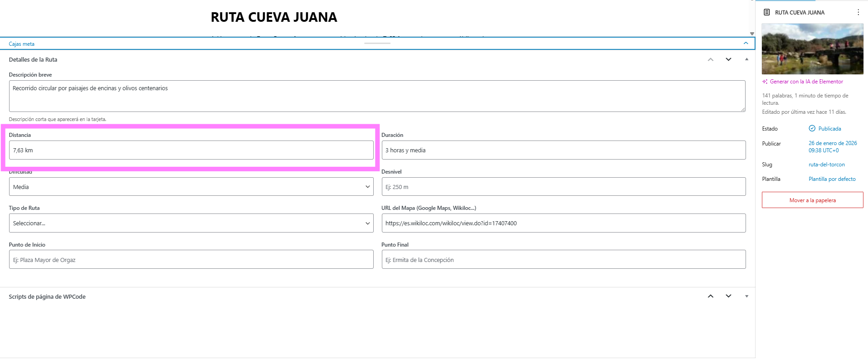The width and height of the screenshot is (868, 359).
Task: Click the document icon beside the sidebar title
Action: 766,12
